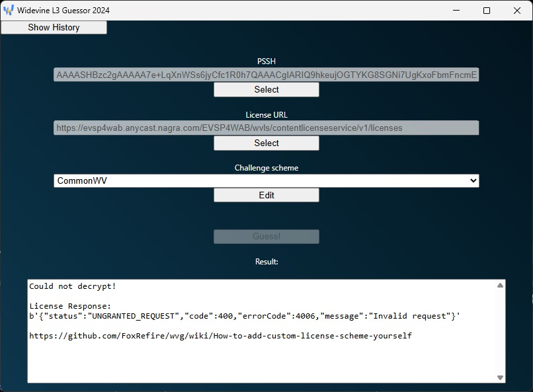Click the FoxRefire GitHub wiki URL text
The width and height of the screenshot is (533, 392).
(220, 336)
